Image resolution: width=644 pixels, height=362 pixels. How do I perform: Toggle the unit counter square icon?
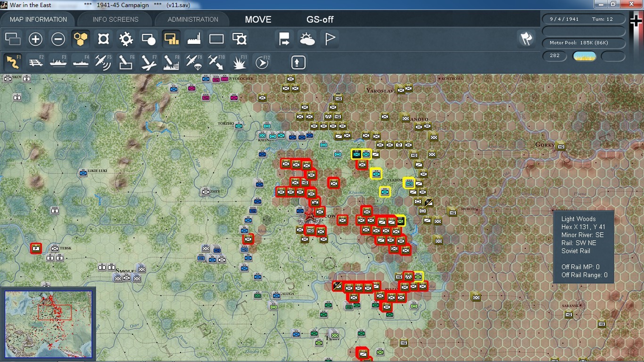(103, 39)
